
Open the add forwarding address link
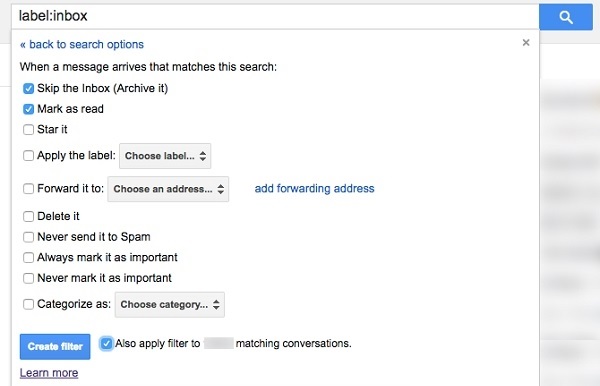pyautogui.click(x=315, y=189)
